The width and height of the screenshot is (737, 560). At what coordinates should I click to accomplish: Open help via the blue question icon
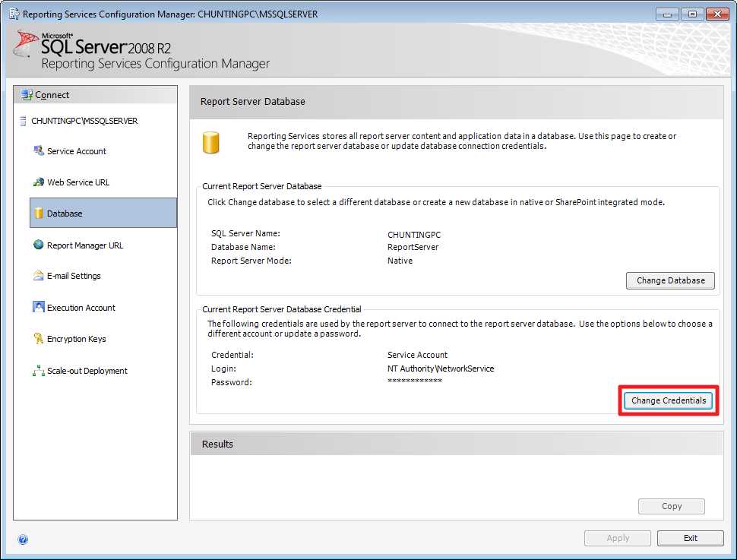click(23, 539)
